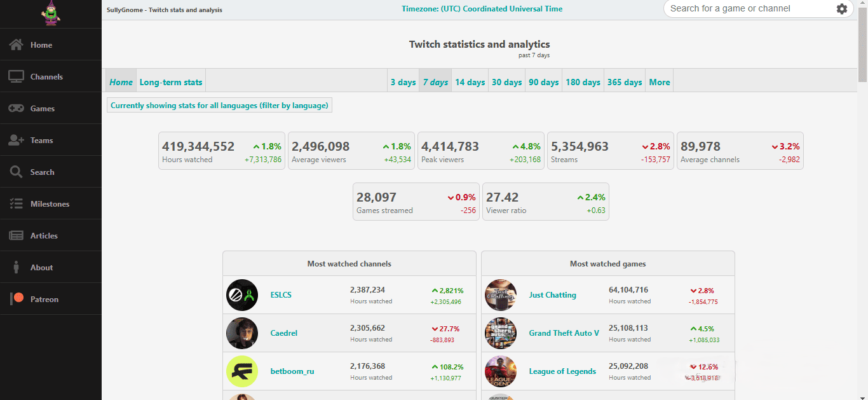868x400 pixels.
Task: Click the Milestones checklist icon
Action: click(17, 203)
